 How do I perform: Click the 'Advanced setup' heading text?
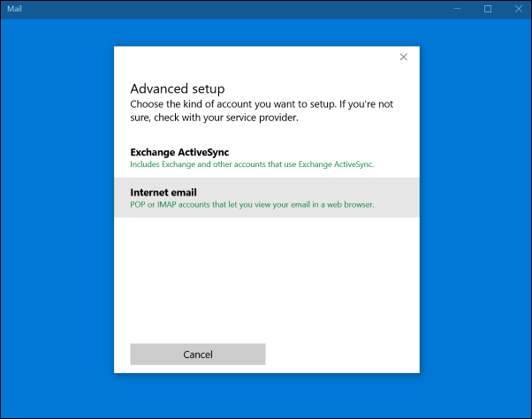[x=178, y=89]
